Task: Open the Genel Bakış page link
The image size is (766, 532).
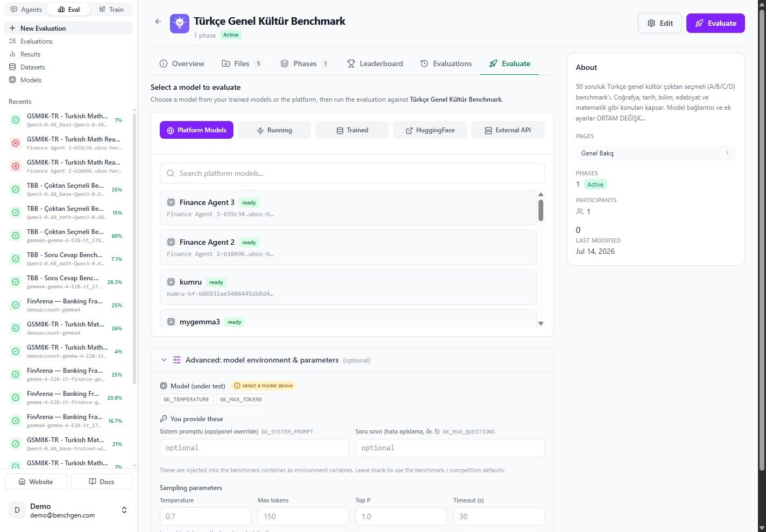Action: (x=656, y=153)
